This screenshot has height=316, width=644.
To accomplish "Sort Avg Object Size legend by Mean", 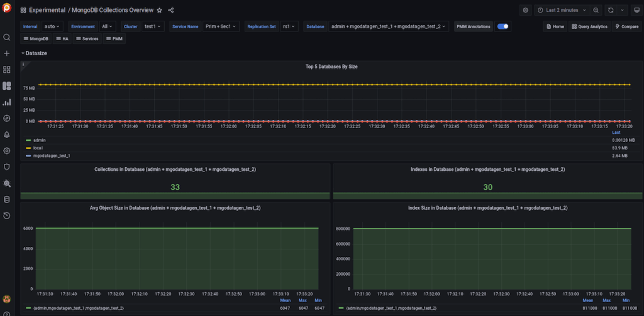I will click(285, 300).
